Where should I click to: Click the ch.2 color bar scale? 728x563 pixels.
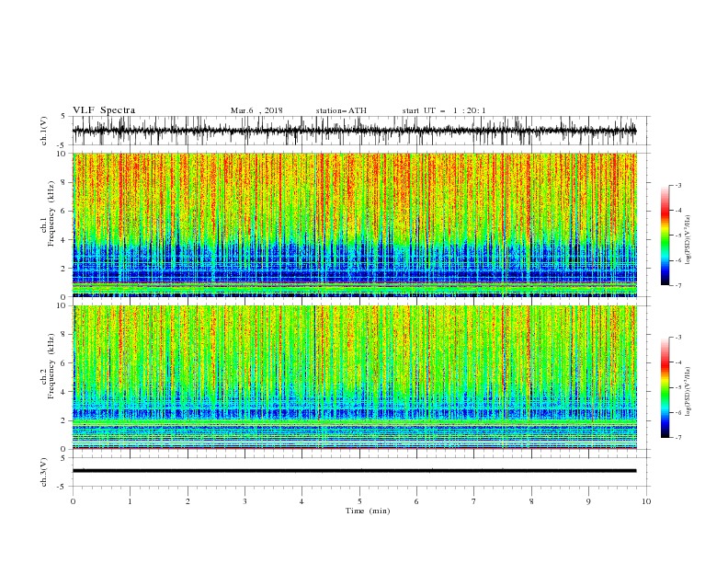coord(665,387)
